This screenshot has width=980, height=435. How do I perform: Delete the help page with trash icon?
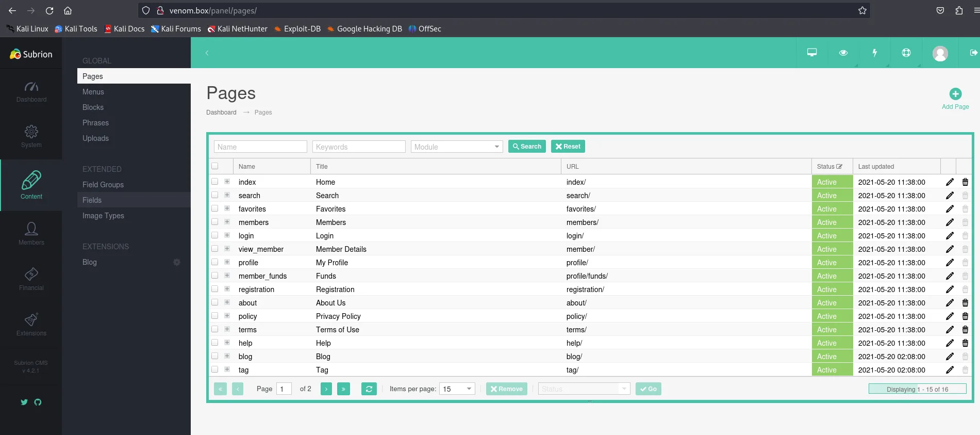965,343
